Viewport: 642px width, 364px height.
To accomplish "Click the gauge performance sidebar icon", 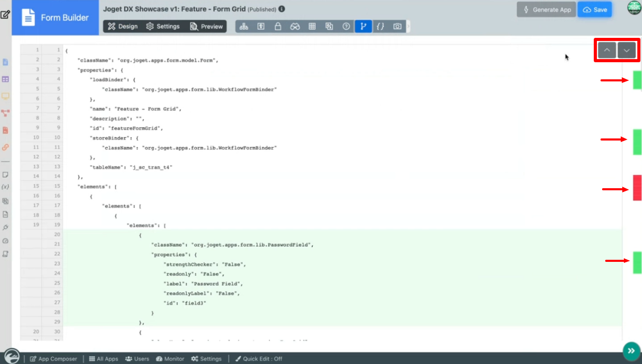I will click(6, 241).
